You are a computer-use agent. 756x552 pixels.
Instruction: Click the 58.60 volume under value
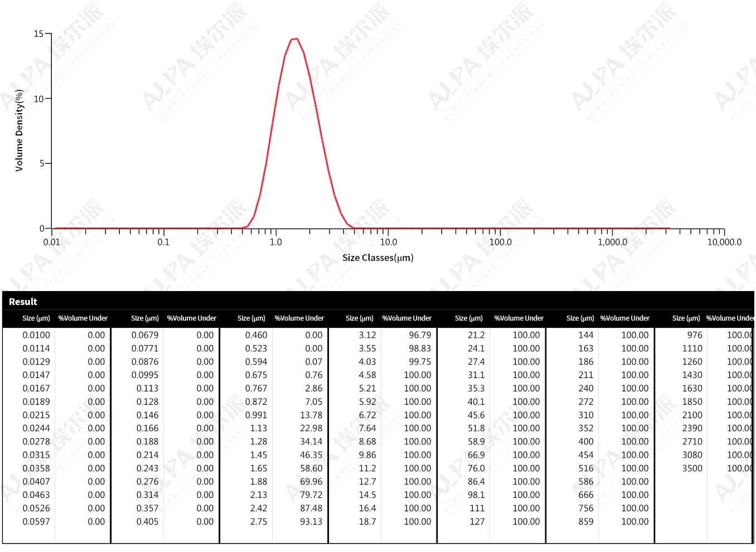[x=311, y=468]
